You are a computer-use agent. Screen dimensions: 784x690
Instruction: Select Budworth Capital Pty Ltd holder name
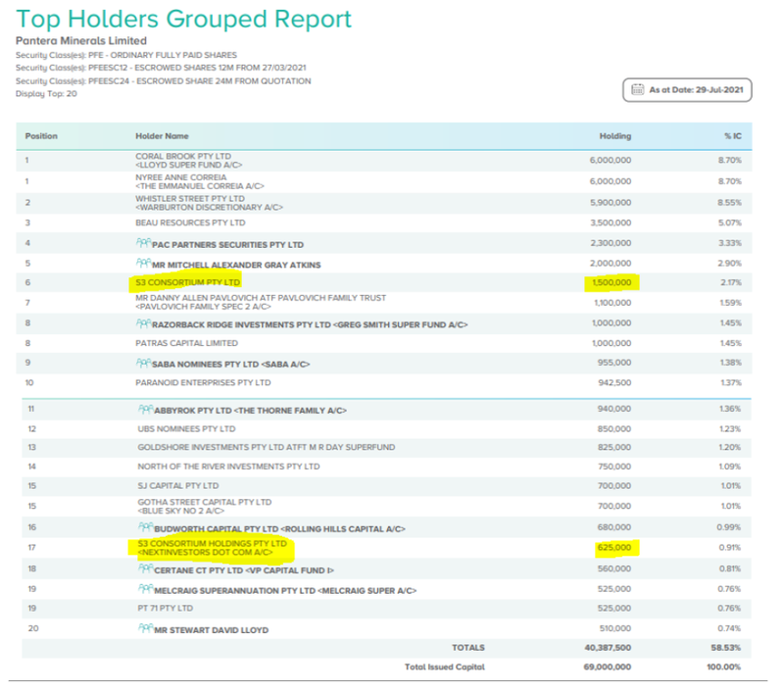279,529
